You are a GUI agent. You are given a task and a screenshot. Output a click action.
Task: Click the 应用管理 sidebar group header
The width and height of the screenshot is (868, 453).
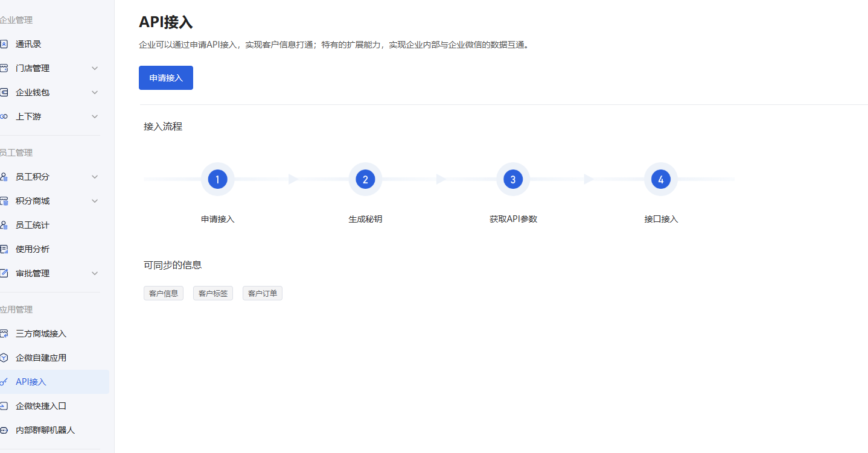[x=16, y=309]
